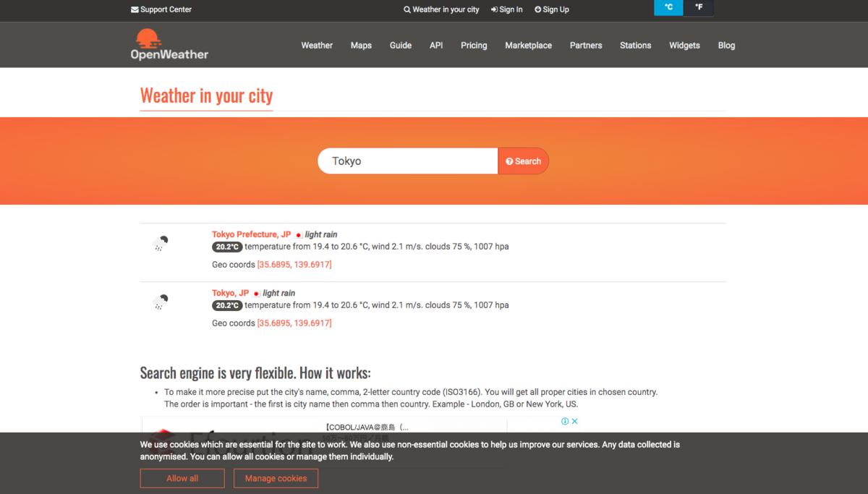This screenshot has width=868, height=494.
Task: Click the Sign Up link
Action: (552, 9)
